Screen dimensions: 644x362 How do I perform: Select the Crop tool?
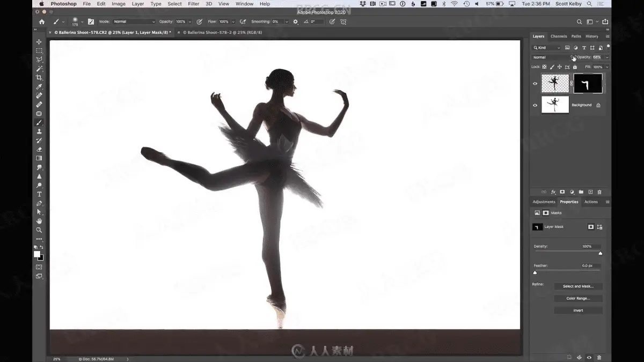point(39,78)
